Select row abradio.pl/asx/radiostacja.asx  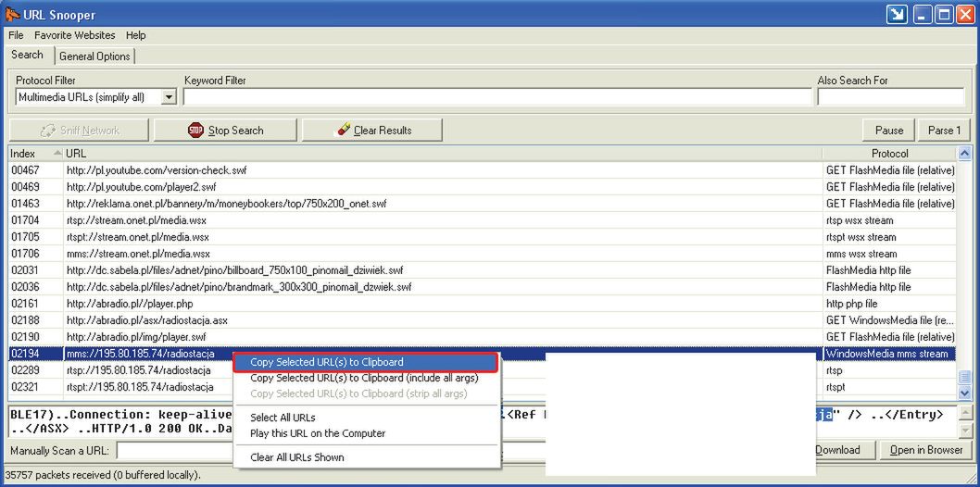(x=483, y=320)
